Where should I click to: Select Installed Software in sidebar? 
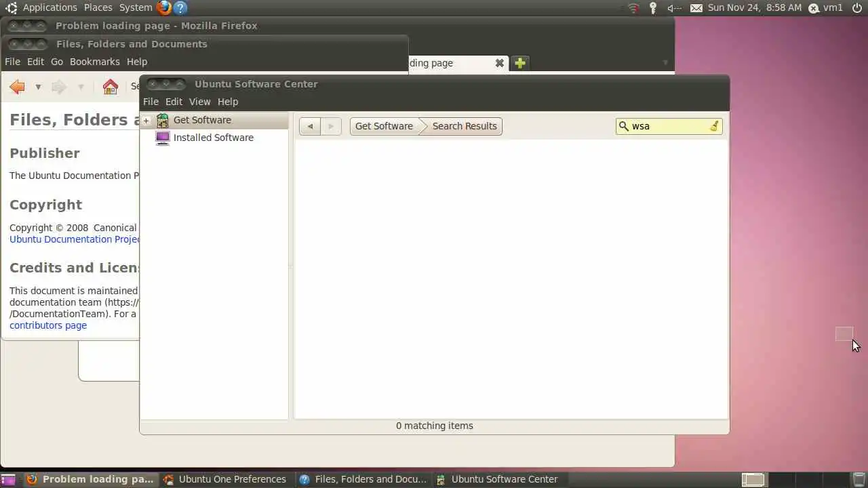(x=214, y=138)
